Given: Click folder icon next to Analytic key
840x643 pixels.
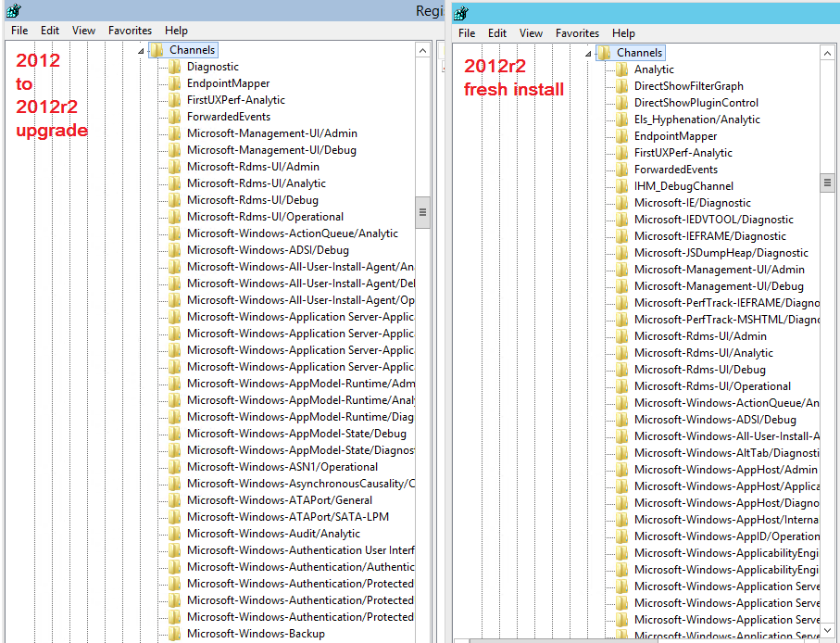Looking at the screenshot, I should [622, 69].
